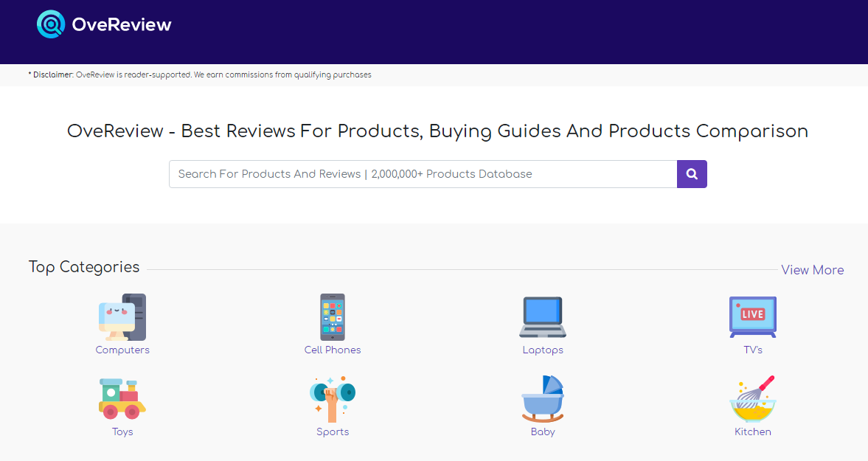Click the Kitchen text label
Screen dimensions: 868x461
tap(752, 431)
